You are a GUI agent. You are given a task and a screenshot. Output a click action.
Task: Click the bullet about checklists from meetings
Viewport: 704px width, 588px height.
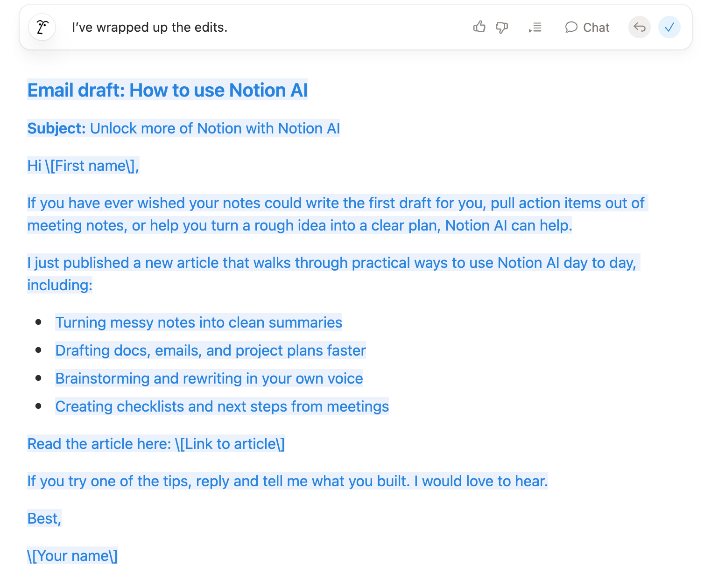pos(222,406)
